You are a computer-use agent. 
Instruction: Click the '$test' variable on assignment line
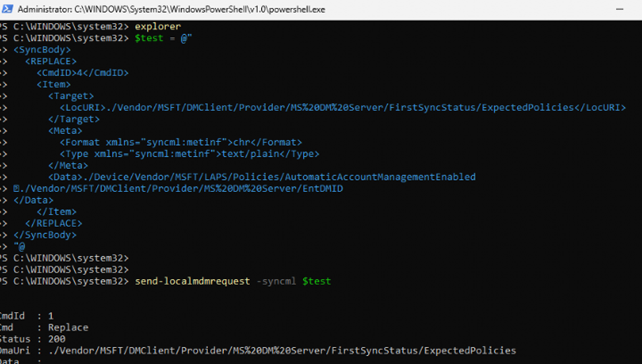point(149,38)
